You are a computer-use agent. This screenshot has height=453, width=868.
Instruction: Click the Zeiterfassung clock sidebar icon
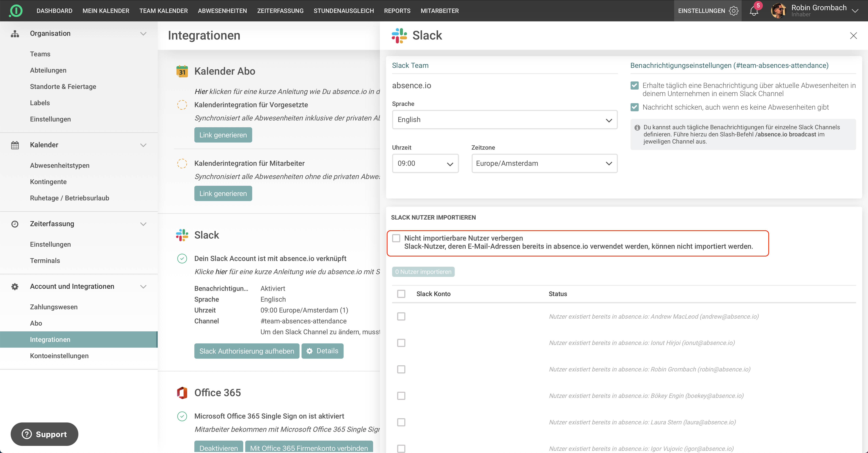click(15, 224)
